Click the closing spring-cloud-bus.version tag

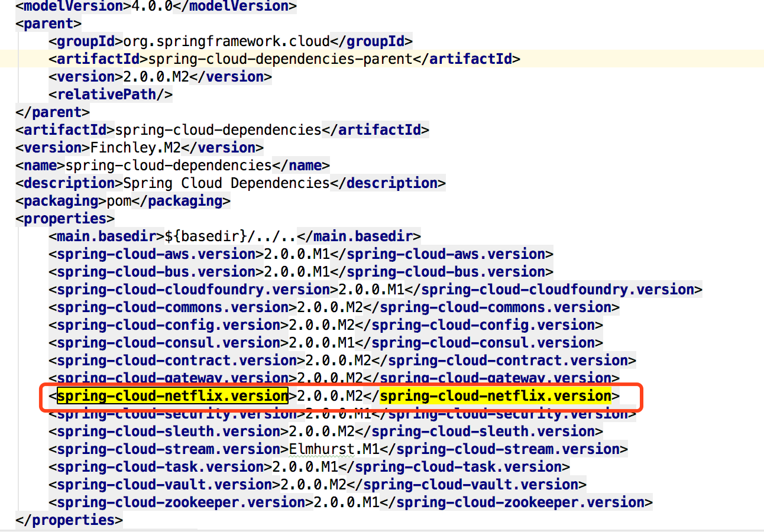click(x=441, y=272)
